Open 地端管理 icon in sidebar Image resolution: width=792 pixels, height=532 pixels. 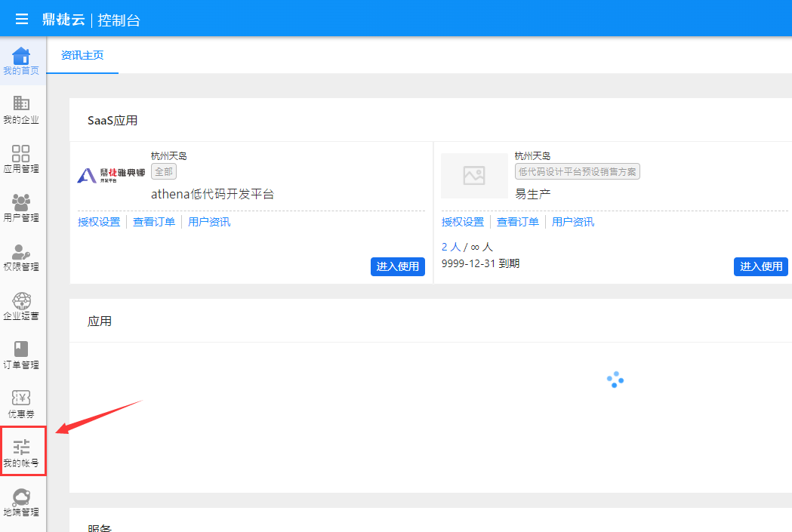point(21,497)
